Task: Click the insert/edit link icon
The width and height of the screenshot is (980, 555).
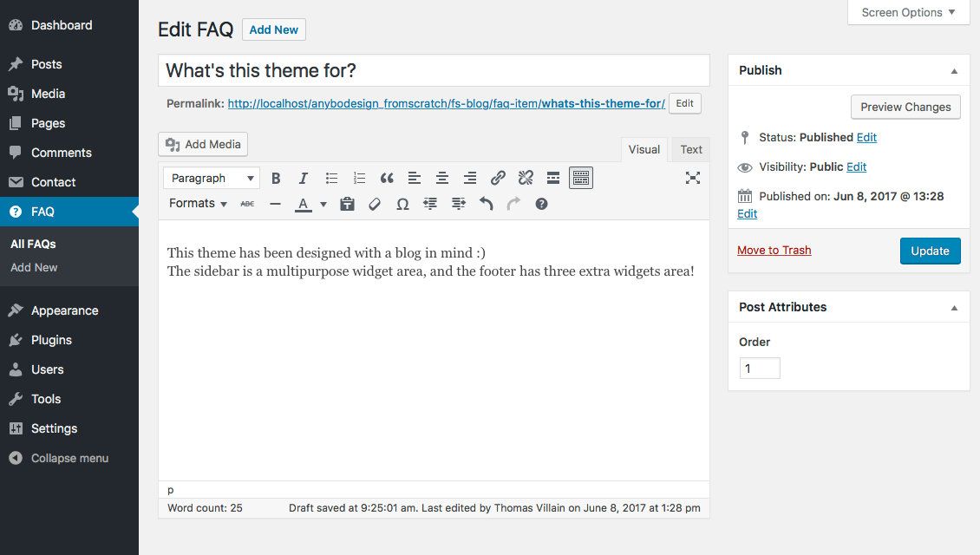Action: [x=498, y=178]
